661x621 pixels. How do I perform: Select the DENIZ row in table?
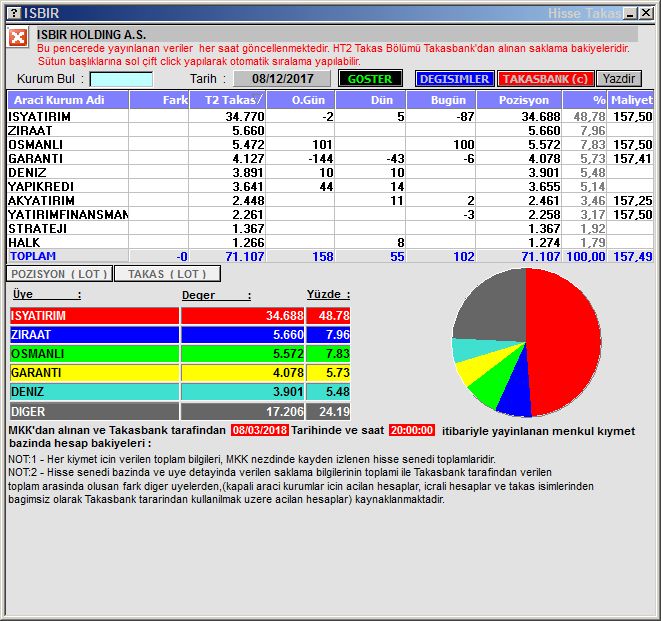coord(330,172)
